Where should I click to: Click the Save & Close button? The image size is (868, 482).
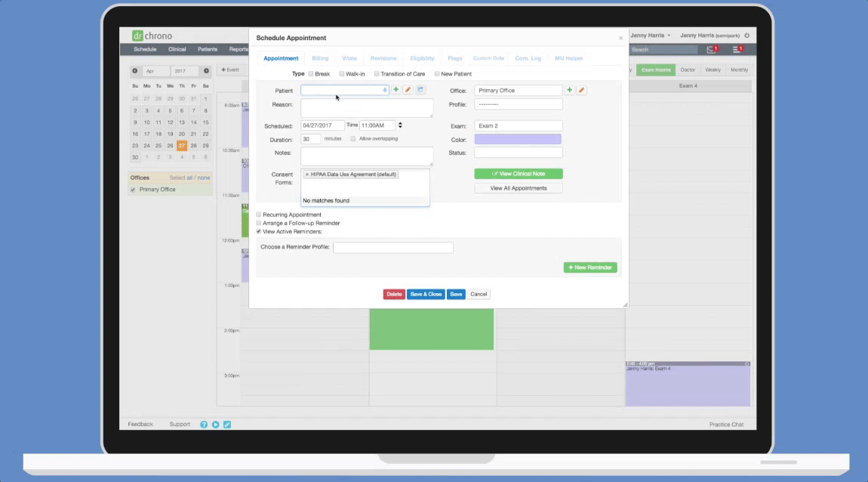tap(426, 294)
